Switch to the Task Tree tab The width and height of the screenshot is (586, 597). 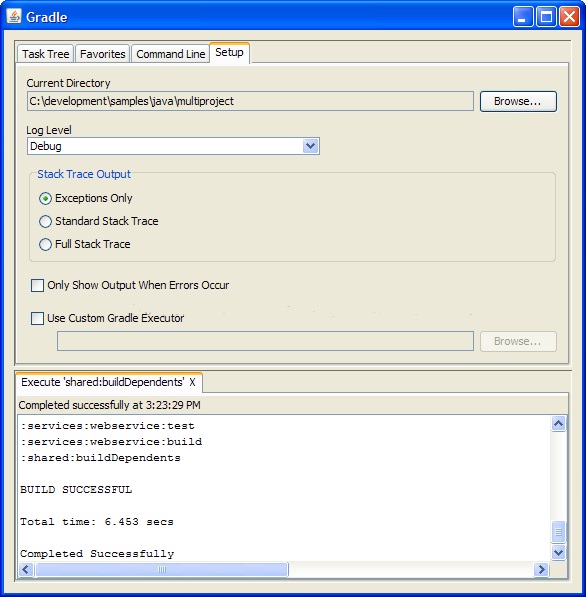pyautogui.click(x=45, y=54)
